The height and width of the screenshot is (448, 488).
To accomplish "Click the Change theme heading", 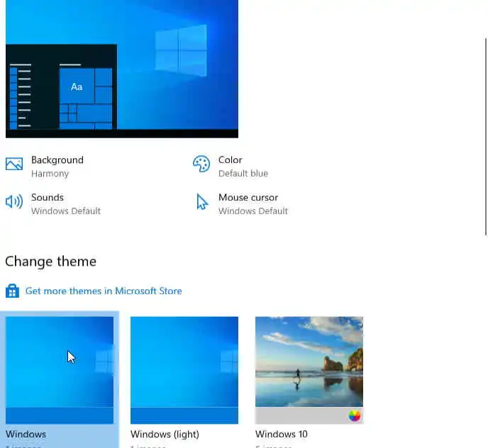I will (x=51, y=262).
